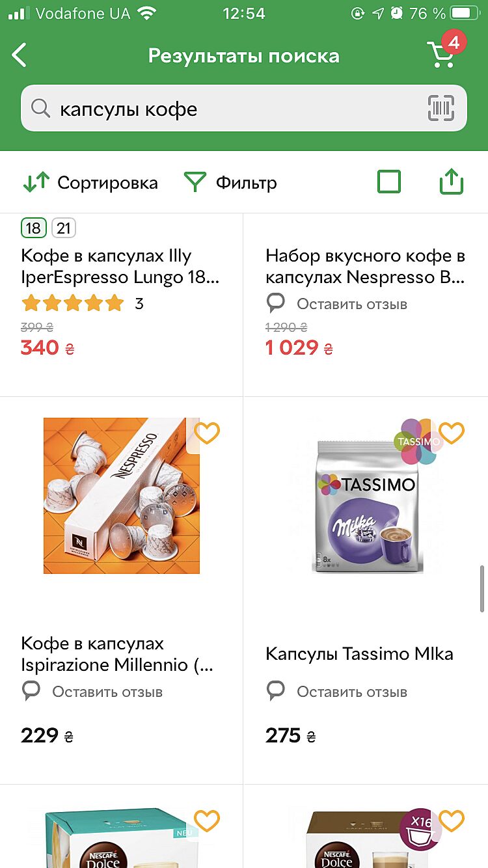Open the shopping cart
The width and height of the screenshot is (488, 868).
pos(441,55)
